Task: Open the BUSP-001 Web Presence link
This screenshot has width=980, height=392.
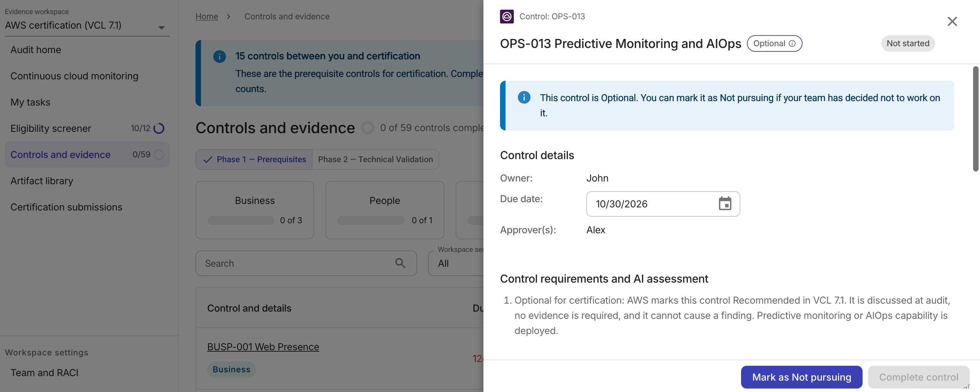Action: [263, 347]
